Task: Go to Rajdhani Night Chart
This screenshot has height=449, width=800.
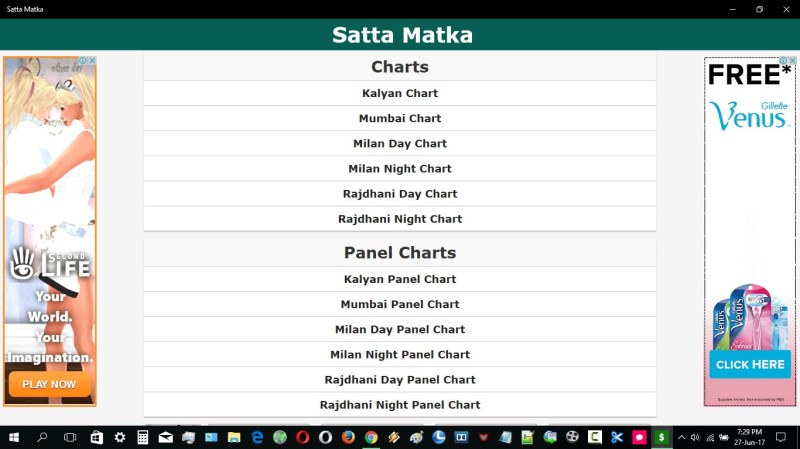Action: click(x=400, y=219)
